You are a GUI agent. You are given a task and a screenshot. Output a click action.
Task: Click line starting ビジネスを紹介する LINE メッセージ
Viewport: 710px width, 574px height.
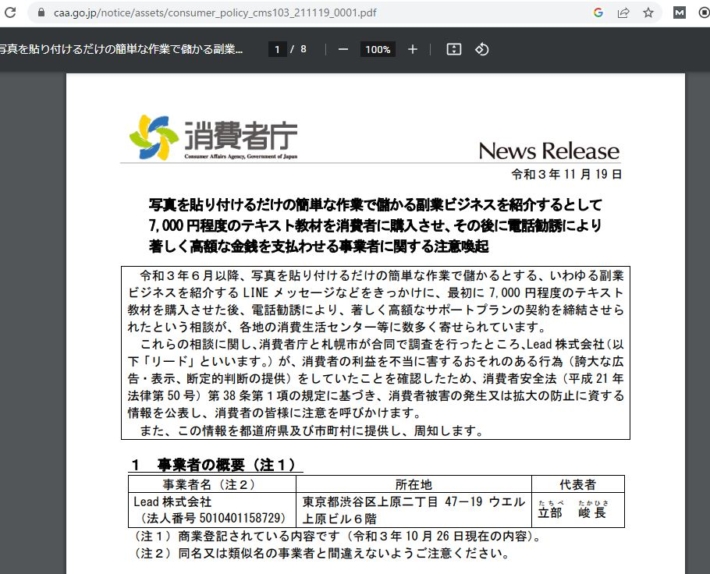tap(376, 293)
